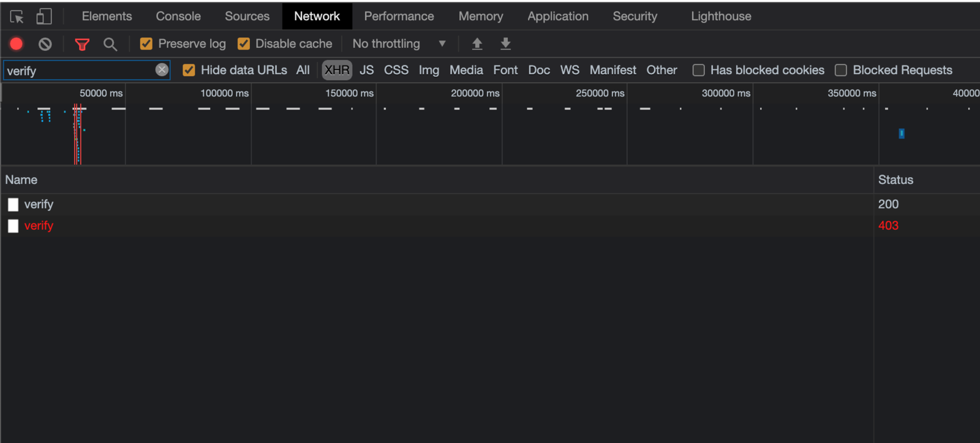Viewport: 980px width, 443px height.
Task: Select the failed 403 verify request
Action: point(437,225)
